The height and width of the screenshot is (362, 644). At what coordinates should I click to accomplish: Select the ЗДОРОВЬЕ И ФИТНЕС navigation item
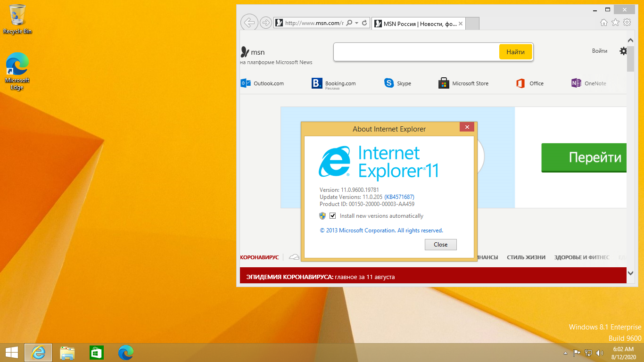click(582, 257)
